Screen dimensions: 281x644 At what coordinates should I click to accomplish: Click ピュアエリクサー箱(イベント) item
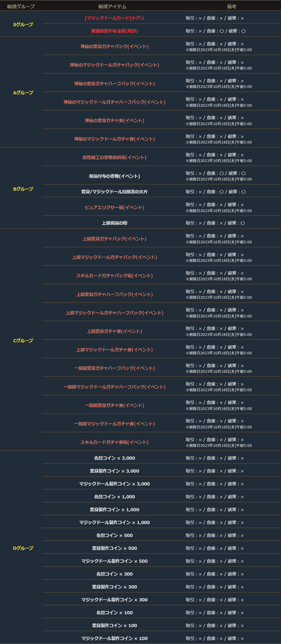pyautogui.click(x=114, y=208)
